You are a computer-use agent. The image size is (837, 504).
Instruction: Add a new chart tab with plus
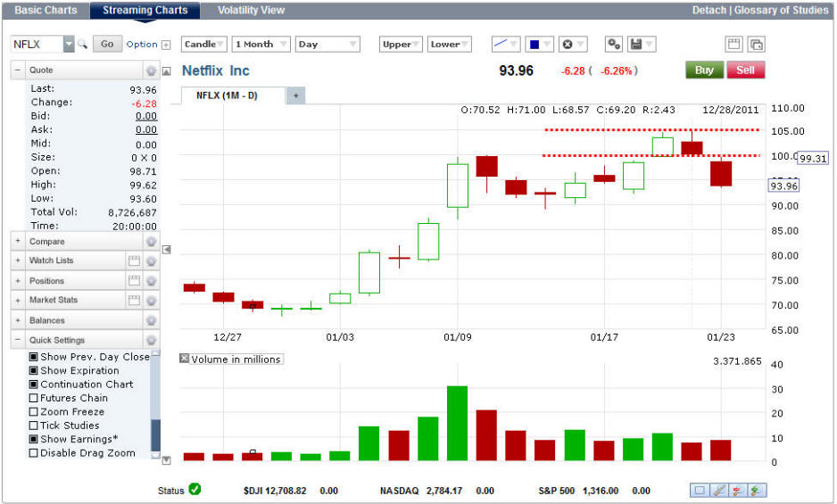[295, 96]
